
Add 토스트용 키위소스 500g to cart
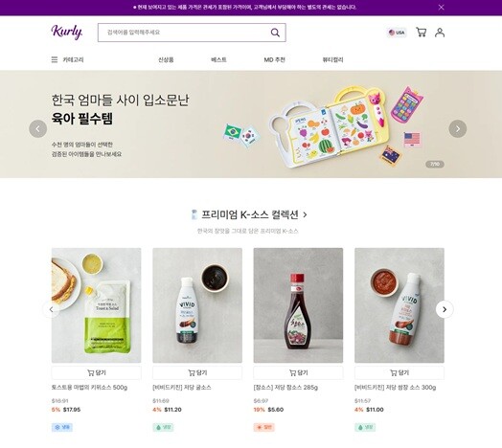coord(96,372)
